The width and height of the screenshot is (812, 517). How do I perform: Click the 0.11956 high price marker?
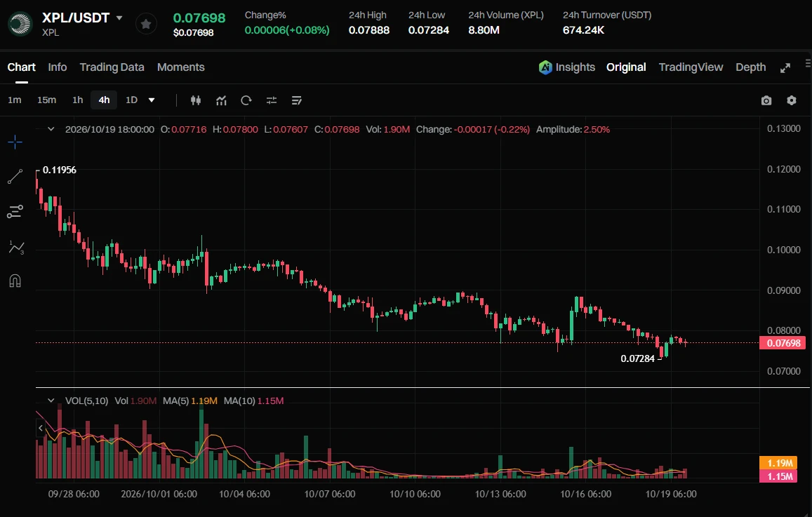tap(59, 170)
